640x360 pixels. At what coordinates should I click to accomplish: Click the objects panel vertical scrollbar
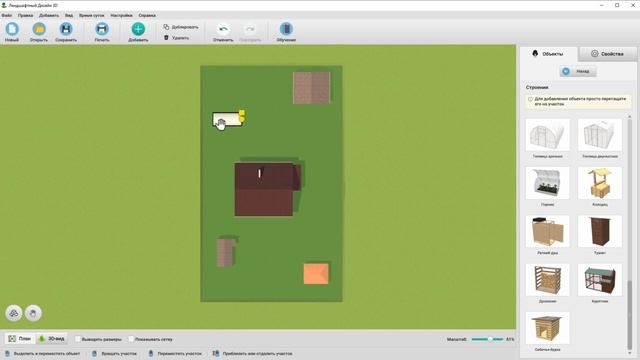click(630, 314)
